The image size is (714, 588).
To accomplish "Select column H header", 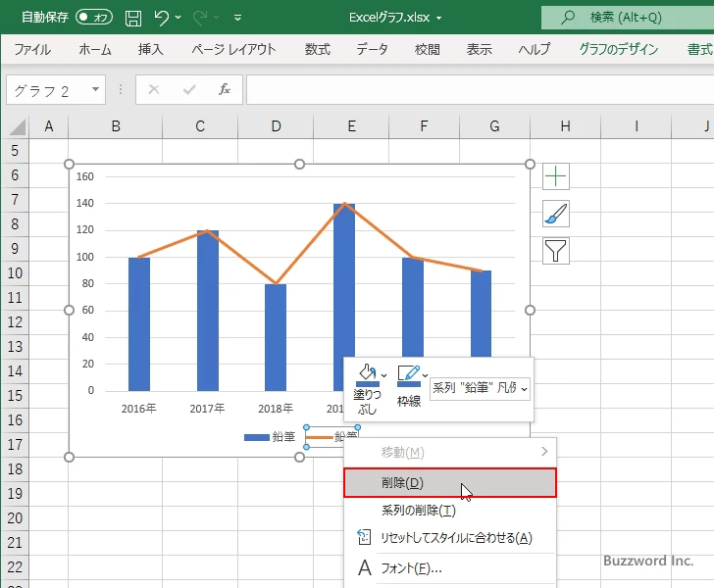I will coord(566,126).
